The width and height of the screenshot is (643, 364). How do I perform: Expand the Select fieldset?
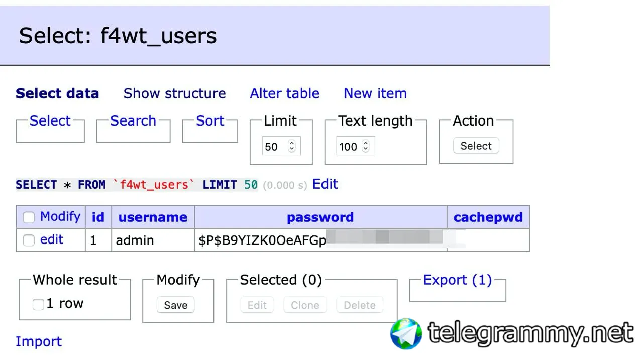point(50,121)
